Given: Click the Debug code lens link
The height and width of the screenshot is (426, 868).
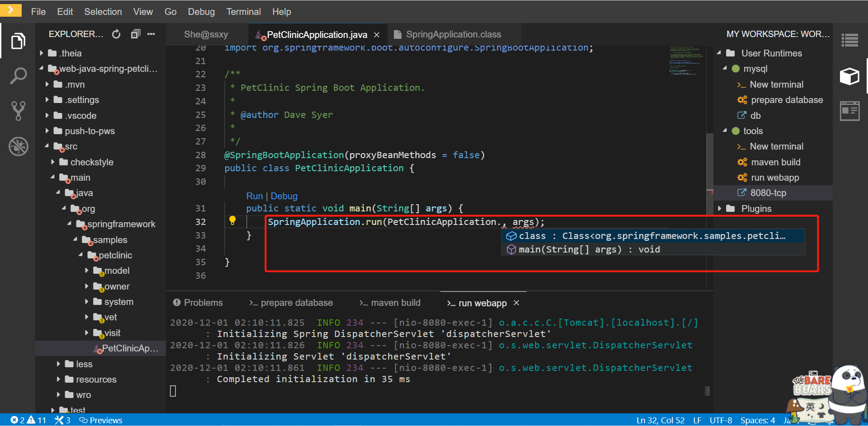Looking at the screenshot, I should 284,196.
